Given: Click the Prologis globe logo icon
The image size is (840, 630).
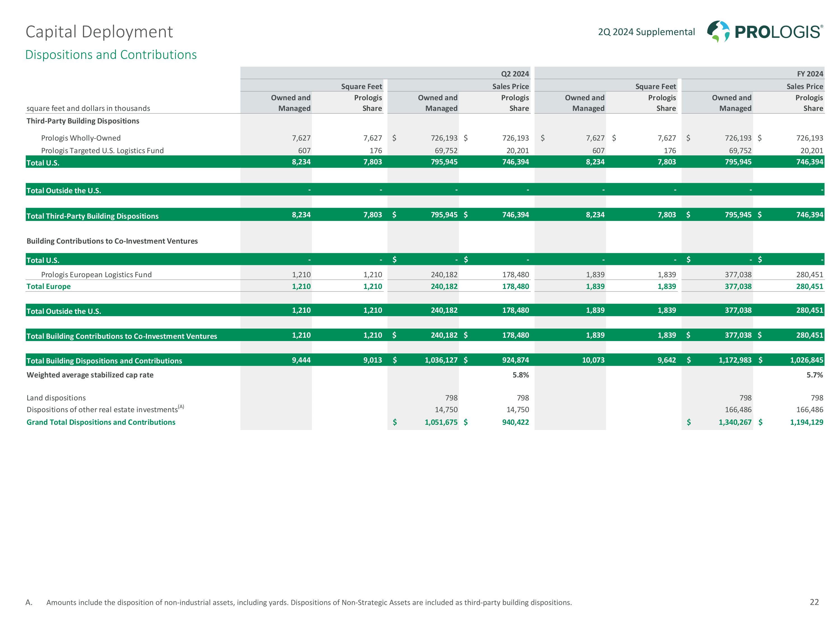Looking at the screenshot, I should point(718,31).
